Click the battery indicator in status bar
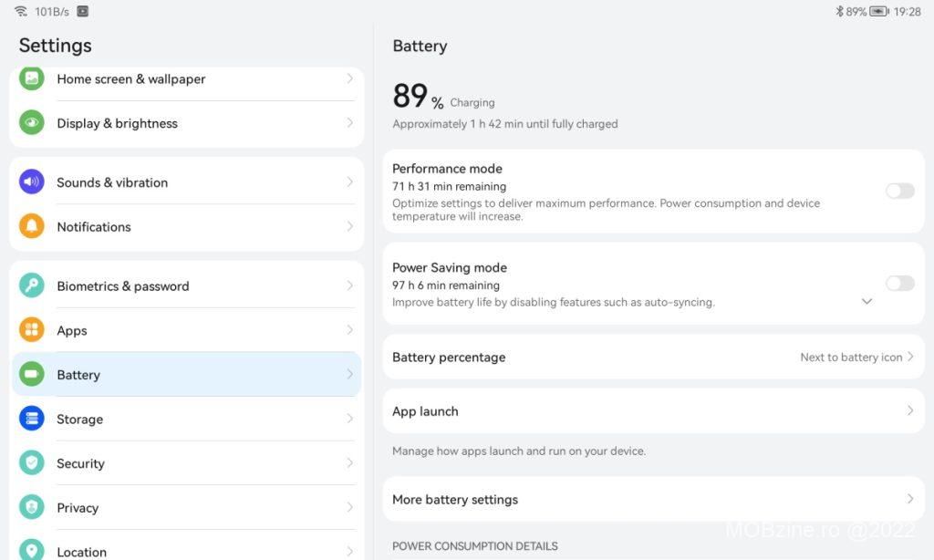 tap(878, 12)
